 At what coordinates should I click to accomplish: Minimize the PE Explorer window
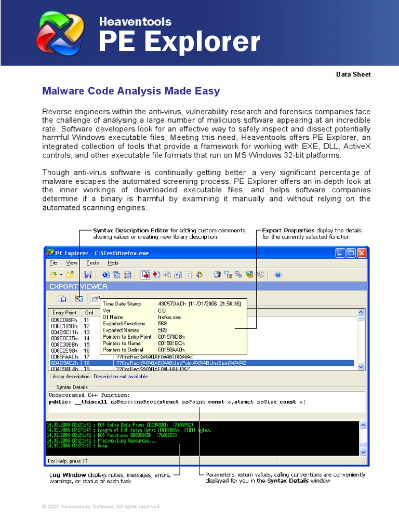click(340, 253)
